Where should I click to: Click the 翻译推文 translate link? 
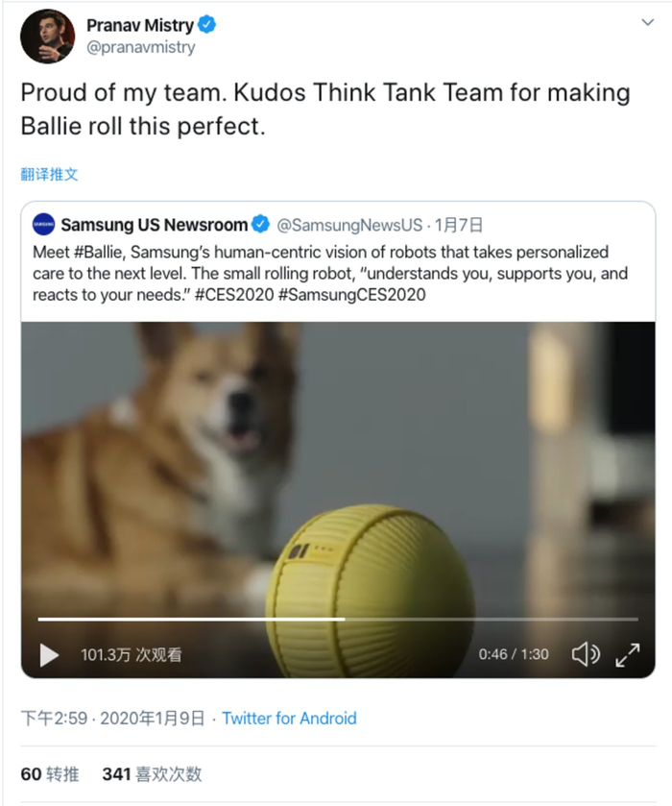(x=49, y=174)
